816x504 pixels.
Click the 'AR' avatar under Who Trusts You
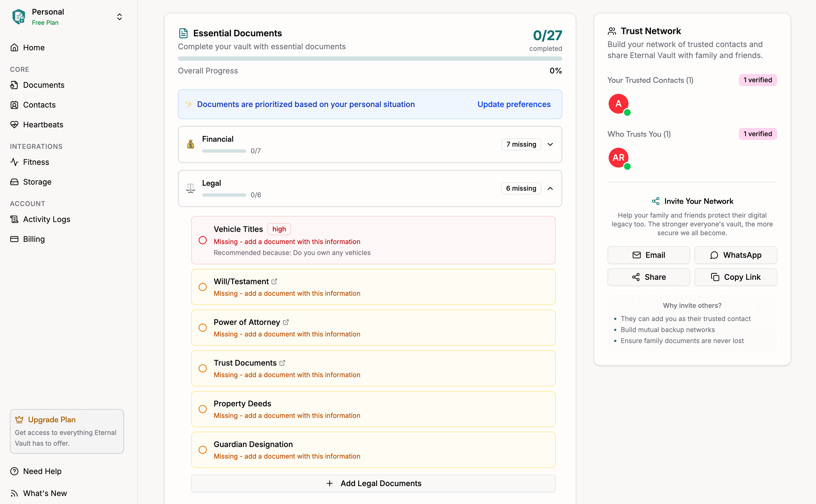tap(618, 158)
